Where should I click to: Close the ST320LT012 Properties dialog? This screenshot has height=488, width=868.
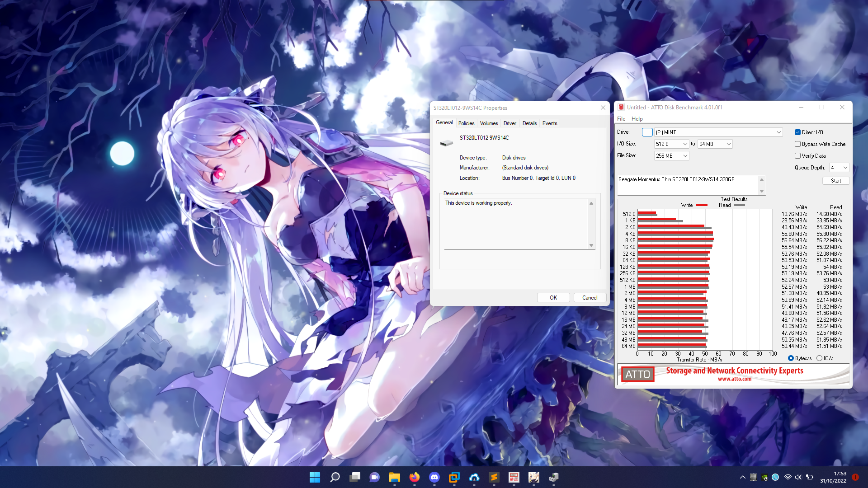(603, 108)
